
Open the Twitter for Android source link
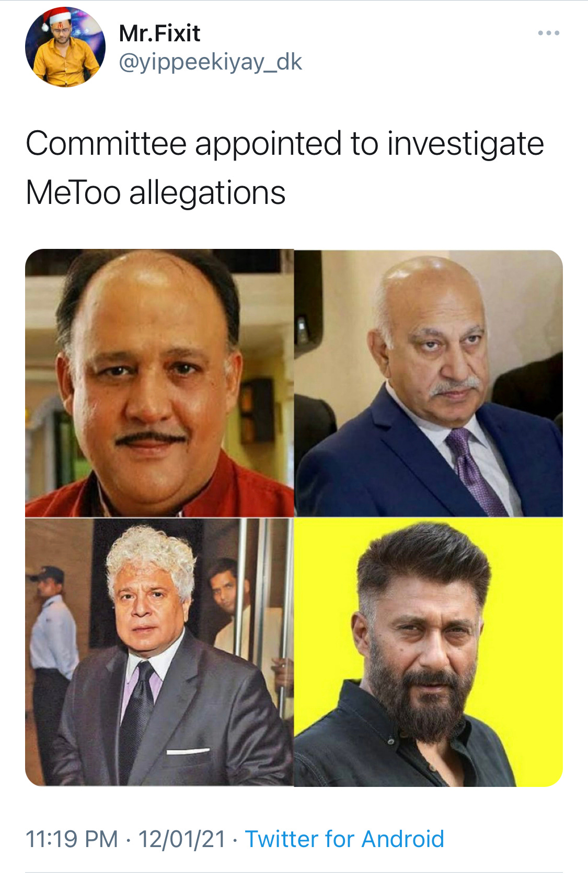coord(344,839)
